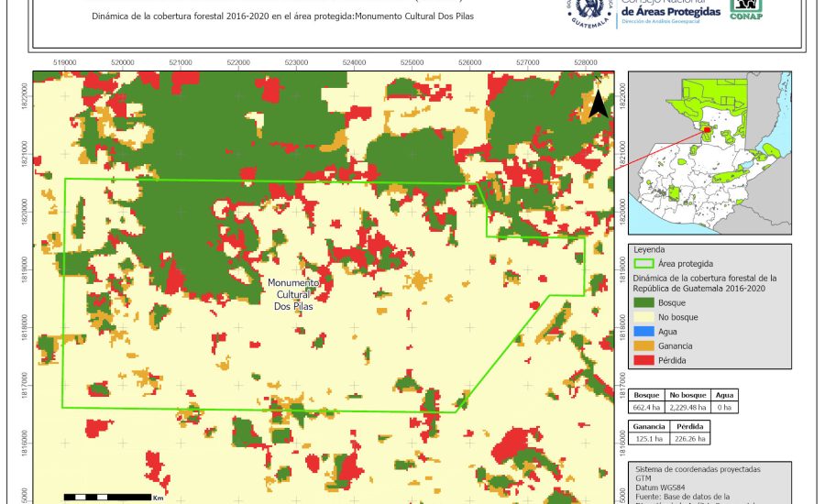Click the Leyenda heading text

[x=649, y=248]
